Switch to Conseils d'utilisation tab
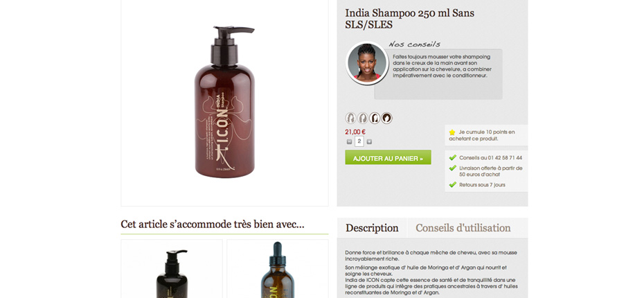 pos(463,228)
